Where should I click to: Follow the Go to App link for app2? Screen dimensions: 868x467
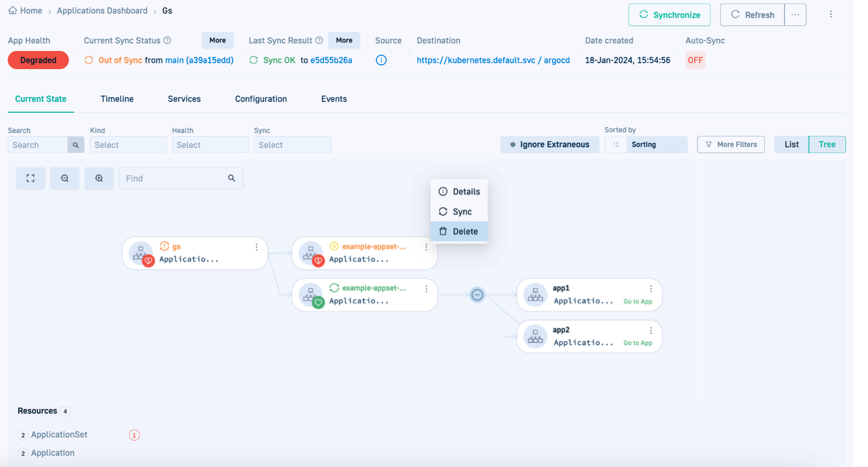coord(638,343)
